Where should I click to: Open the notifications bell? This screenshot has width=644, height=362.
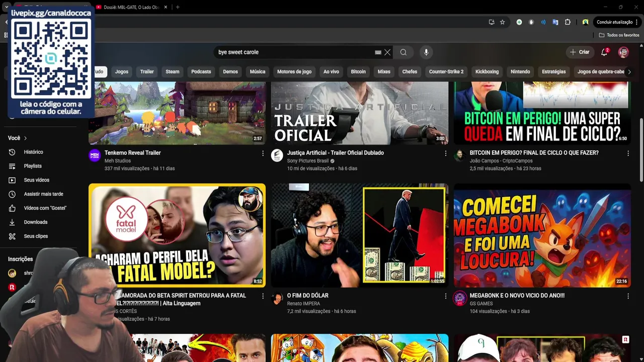click(x=604, y=52)
